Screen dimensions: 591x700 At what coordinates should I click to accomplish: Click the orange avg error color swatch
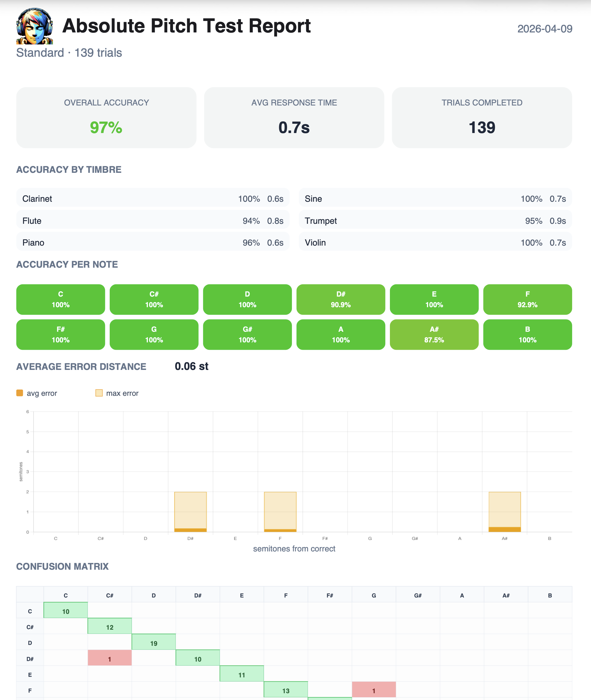coord(19,393)
